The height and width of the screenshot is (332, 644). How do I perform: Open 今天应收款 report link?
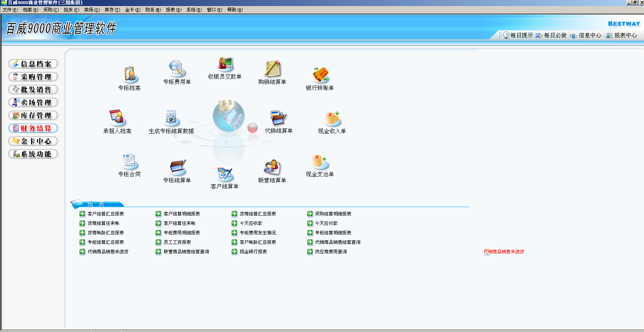coord(251,223)
